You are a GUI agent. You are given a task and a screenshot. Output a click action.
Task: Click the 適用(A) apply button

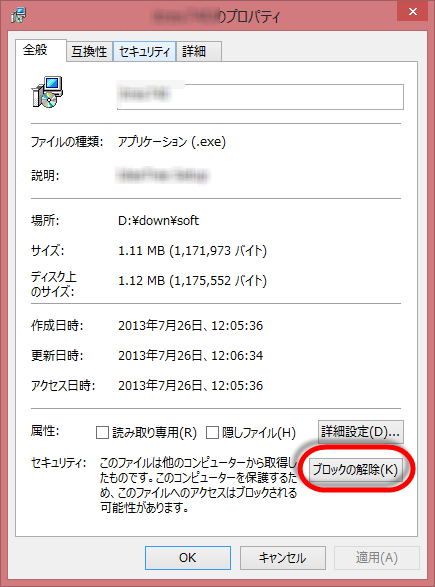tap(377, 558)
